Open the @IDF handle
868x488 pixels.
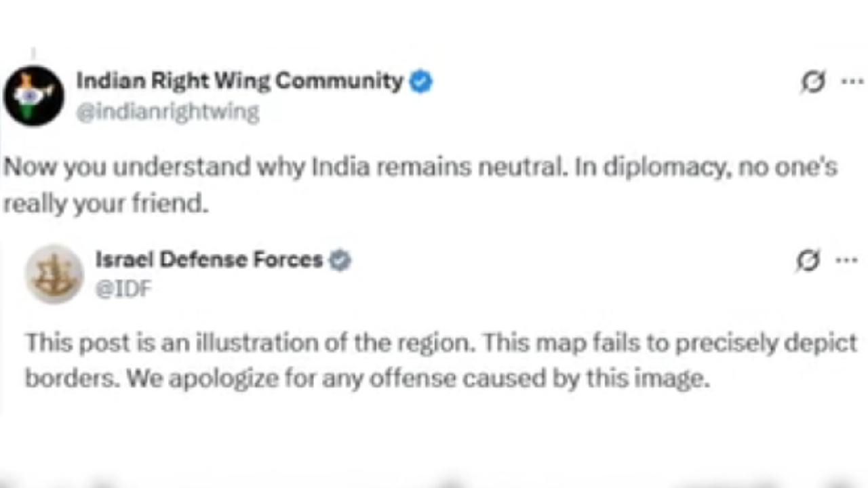[123, 289]
